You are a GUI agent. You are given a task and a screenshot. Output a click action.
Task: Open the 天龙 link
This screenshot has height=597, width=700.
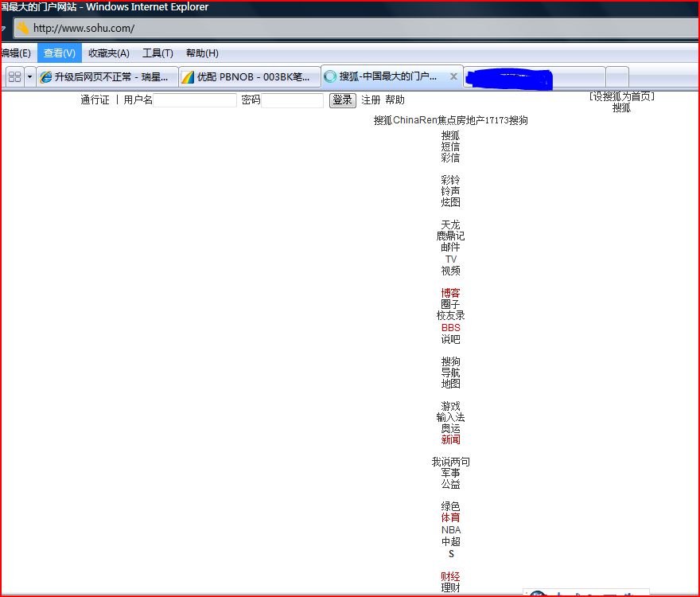point(450,224)
